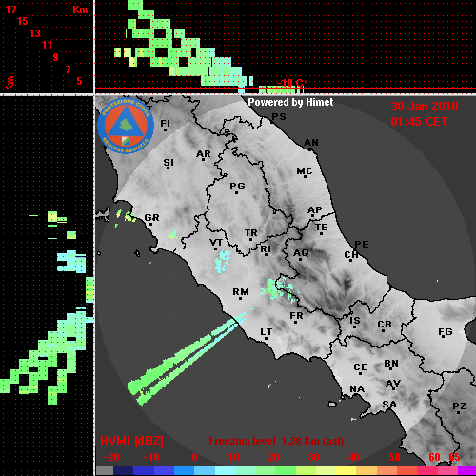The width and height of the screenshot is (476, 476).
Task: Click the -10 C° isotherm label
Action: pos(291,84)
